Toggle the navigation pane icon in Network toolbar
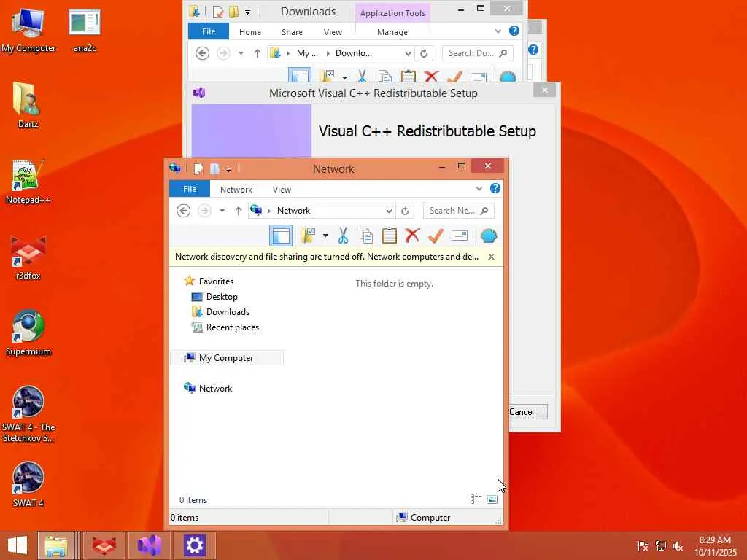This screenshot has height=560, width=747. (281, 236)
